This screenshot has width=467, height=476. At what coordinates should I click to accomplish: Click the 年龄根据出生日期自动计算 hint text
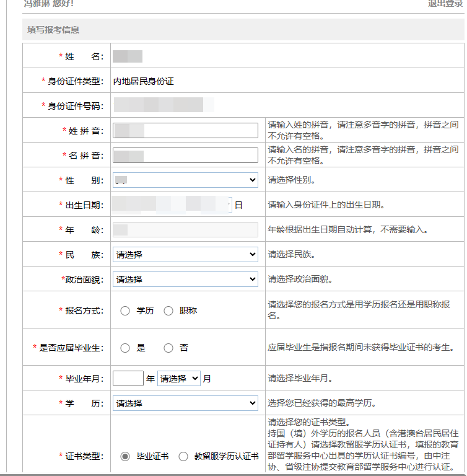pos(348,229)
